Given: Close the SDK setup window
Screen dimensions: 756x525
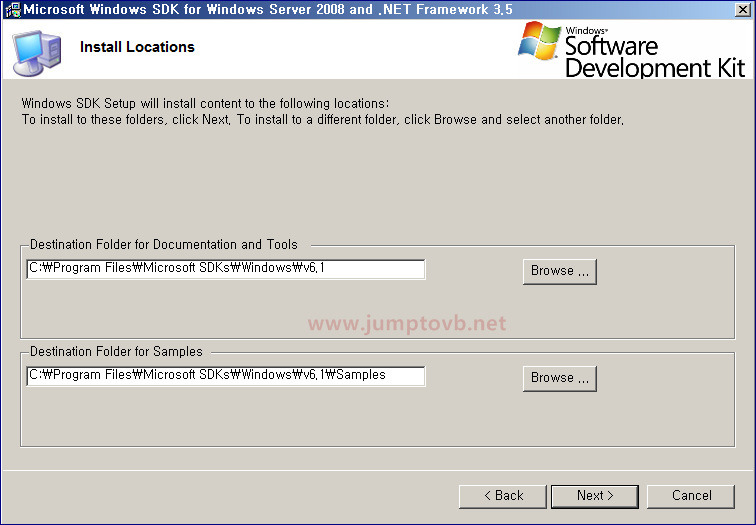Looking at the screenshot, I should 742,10.
